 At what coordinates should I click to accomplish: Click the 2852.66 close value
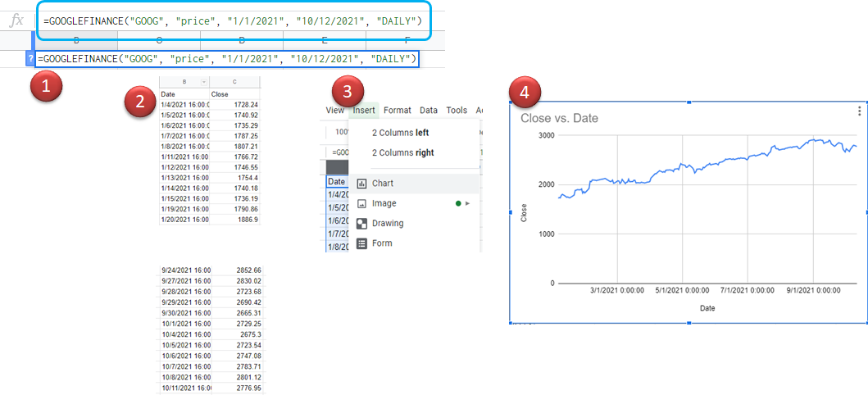pyautogui.click(x=248, y=270)
